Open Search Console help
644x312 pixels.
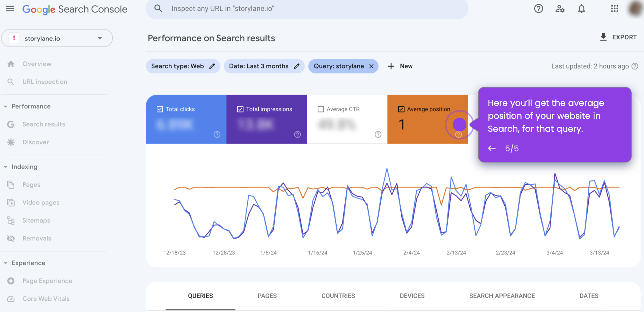pyautogui.click(x=538, y=9)
